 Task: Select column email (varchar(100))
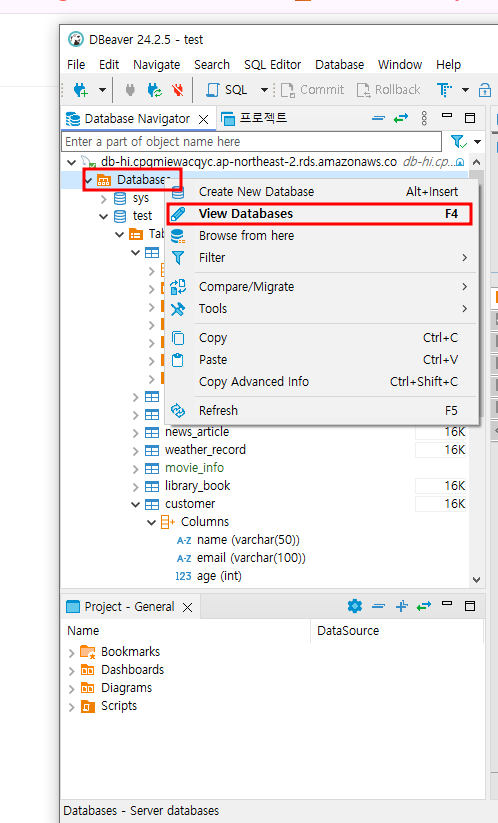coord(251,557)
